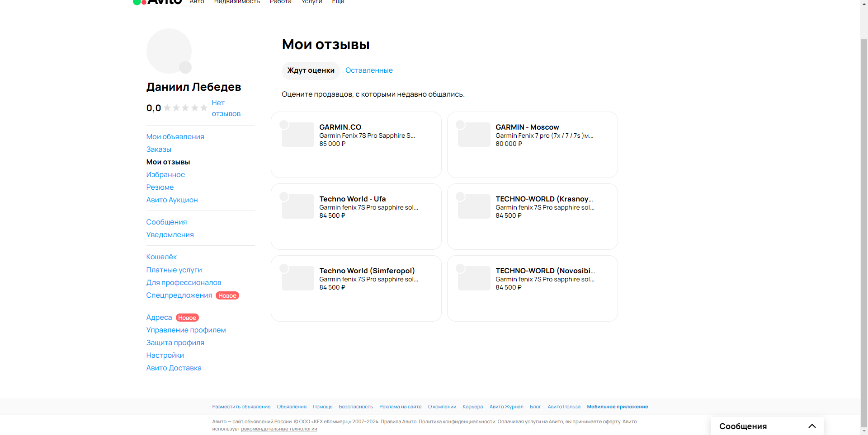This screenshot has width=868, height=435.
Task: Open the рекомендательные технологии link
Action: tap(279, 429)
